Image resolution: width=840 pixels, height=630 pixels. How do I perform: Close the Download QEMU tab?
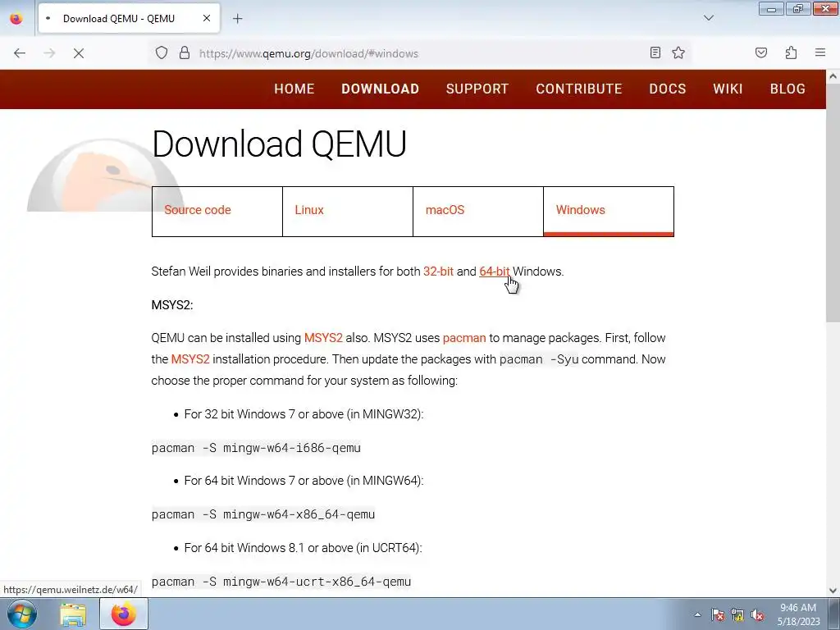click(x=206, y=19)
